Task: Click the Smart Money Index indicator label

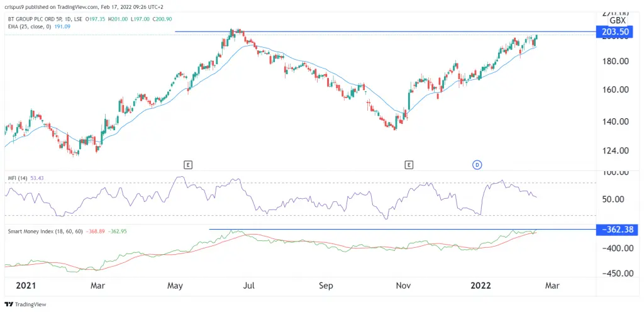Action: coord(45,231)
